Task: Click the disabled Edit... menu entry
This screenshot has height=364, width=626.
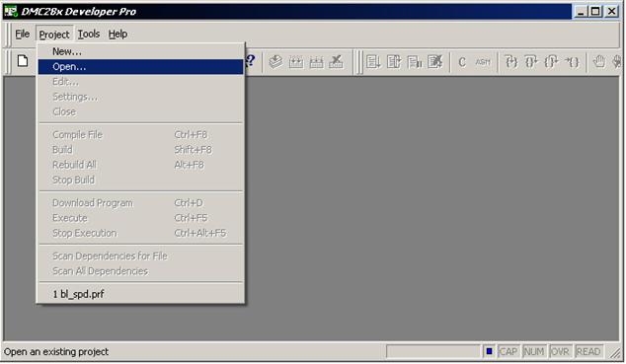Action: tap(140, 82)
